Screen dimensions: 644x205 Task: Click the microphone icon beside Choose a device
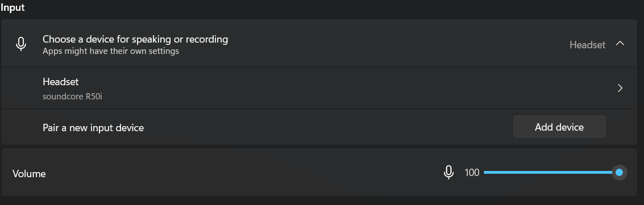(x=21, y=44)
